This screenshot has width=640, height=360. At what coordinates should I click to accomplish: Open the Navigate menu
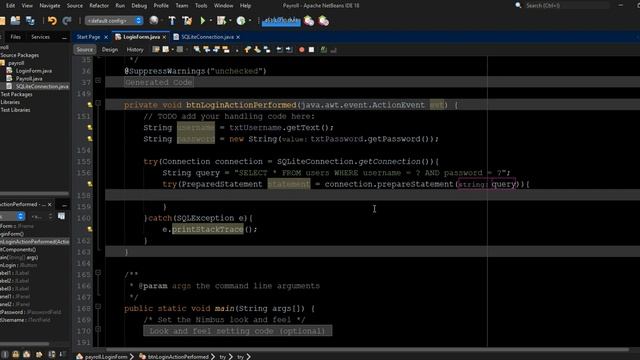pos(49,6)
